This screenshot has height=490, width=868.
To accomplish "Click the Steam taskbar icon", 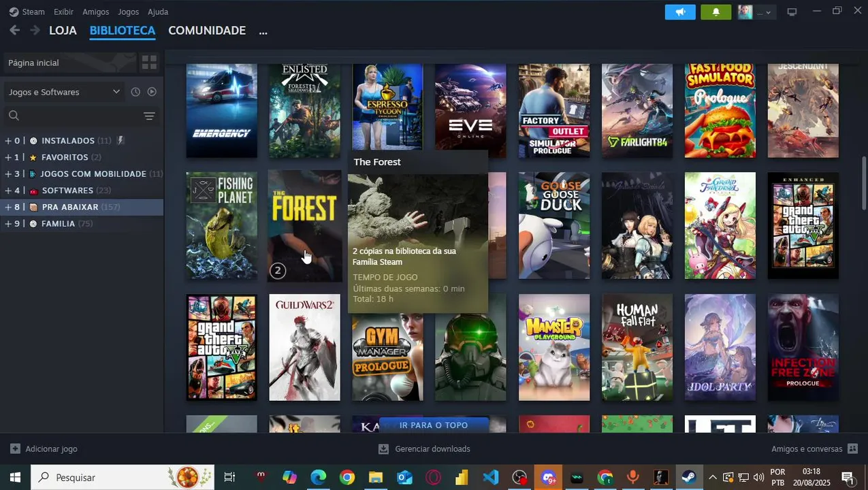I will (689, 477).
